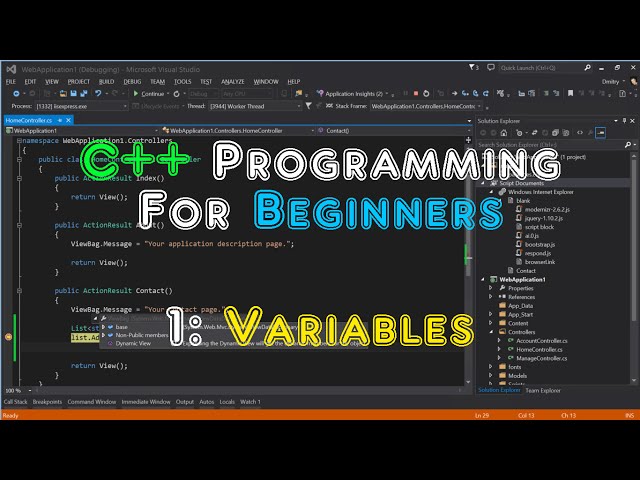Click the Save disk icon
640x480 pixels.
pyautogui.click(x=73, y=93)
